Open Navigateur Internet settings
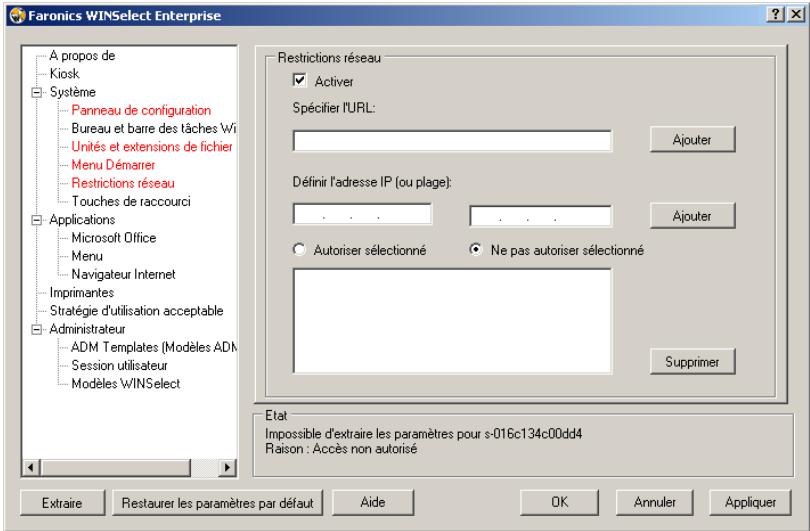The width and height of the screenshot is (810, 531). pyautogui.click(x=123, y=274)
